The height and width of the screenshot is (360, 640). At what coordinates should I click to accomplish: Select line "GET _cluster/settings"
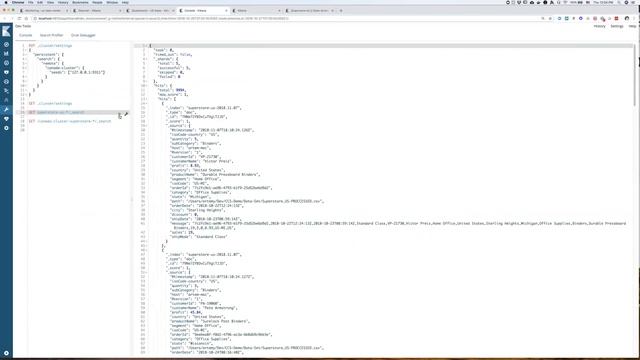click(x=50, y=104)
